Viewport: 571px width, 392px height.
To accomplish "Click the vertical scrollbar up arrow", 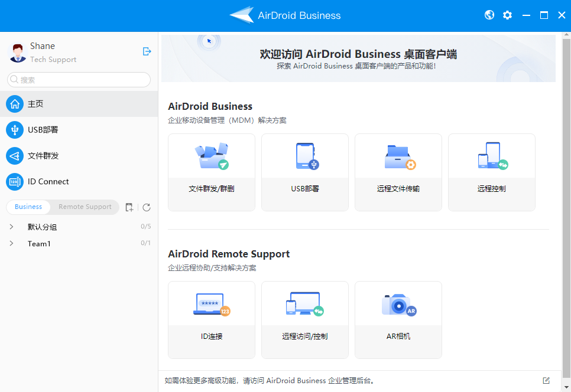I will 566,35.
